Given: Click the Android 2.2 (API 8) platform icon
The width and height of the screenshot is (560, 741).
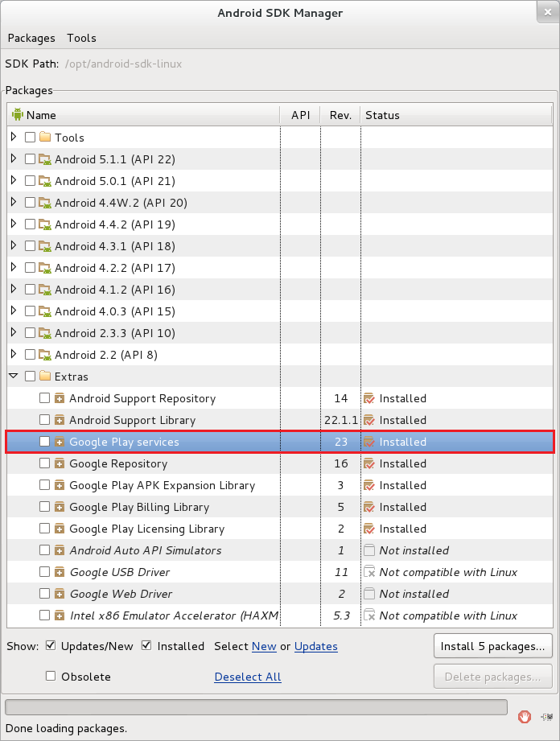Looking at the screenshot, I should click(45, 355).
